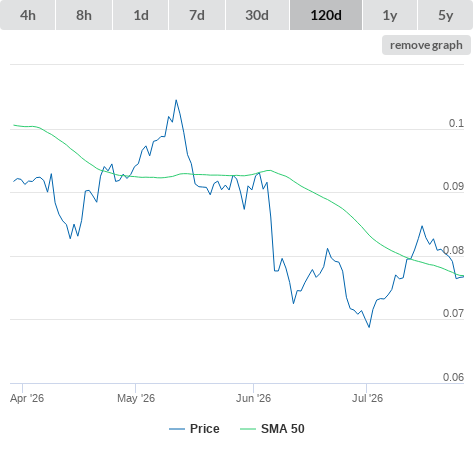Click the 0.1 y-axis label

click(x=456, y=123)
